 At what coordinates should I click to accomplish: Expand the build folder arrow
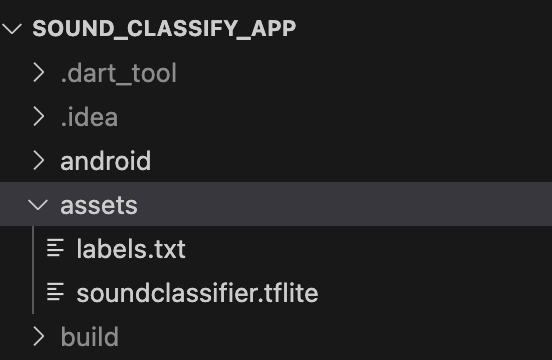(38, 336)
